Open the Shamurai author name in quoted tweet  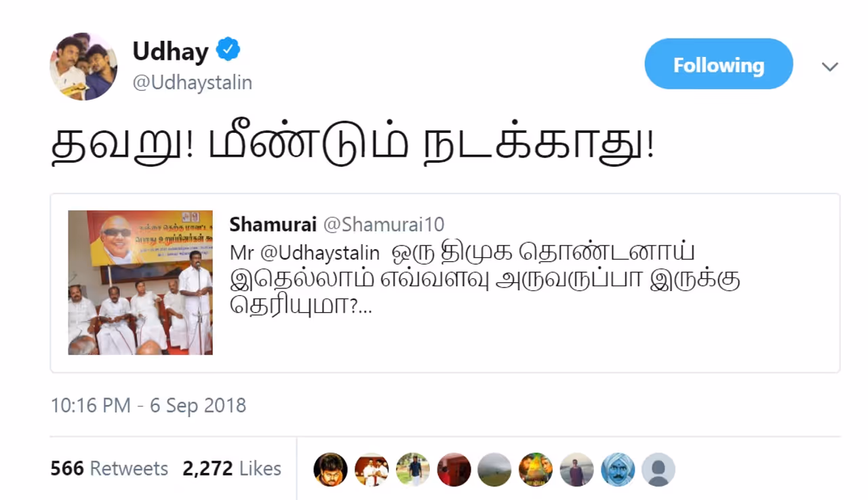pos(273,225)
